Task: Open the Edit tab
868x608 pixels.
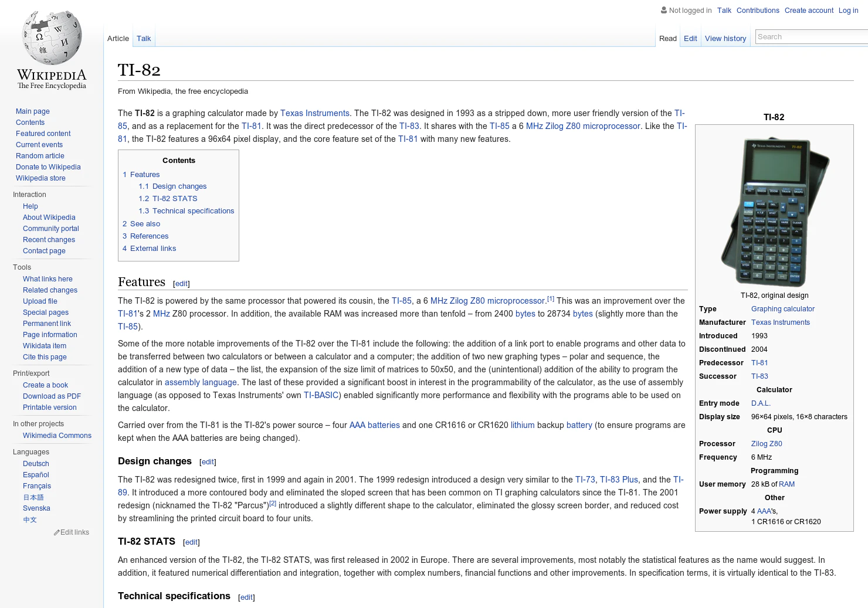Action: pos(690,38)
